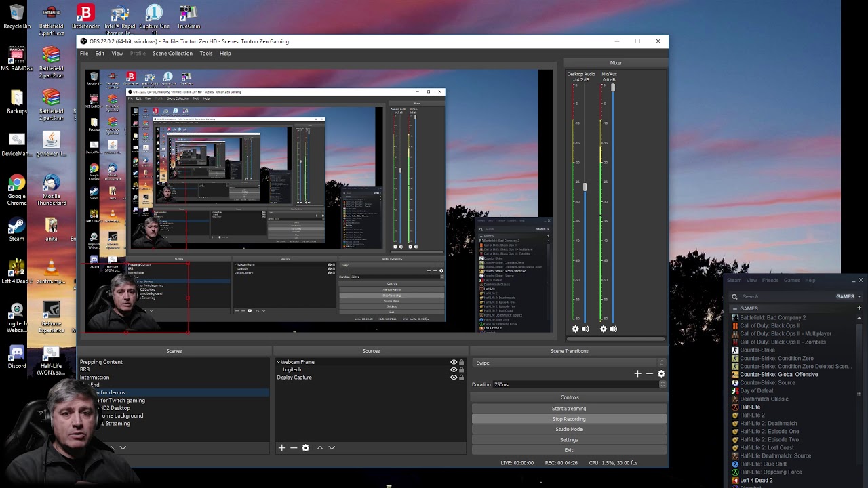This screenshot has height=488, width=868.
Task: Open the OBS Help menu
Action: pos(225,54)
